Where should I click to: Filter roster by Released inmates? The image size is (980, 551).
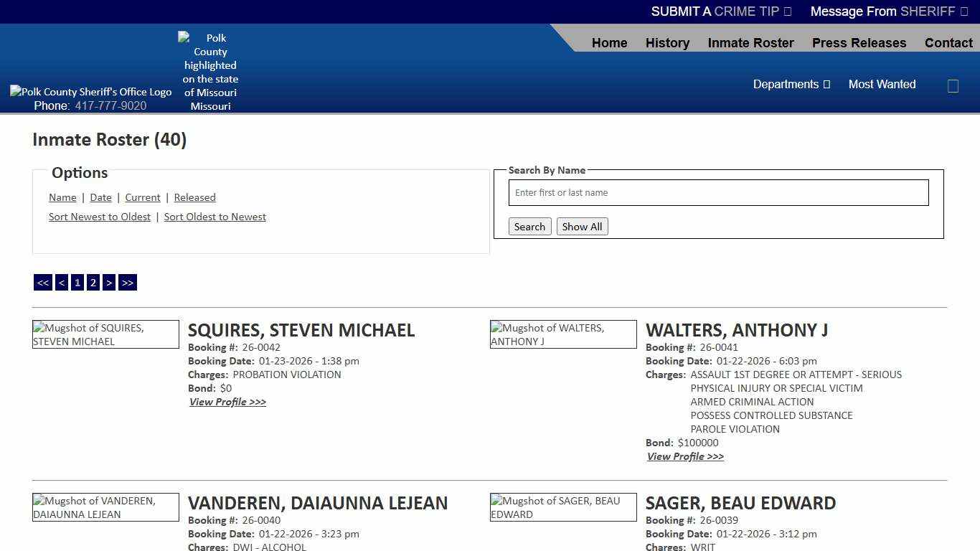(x=194, y=197)
